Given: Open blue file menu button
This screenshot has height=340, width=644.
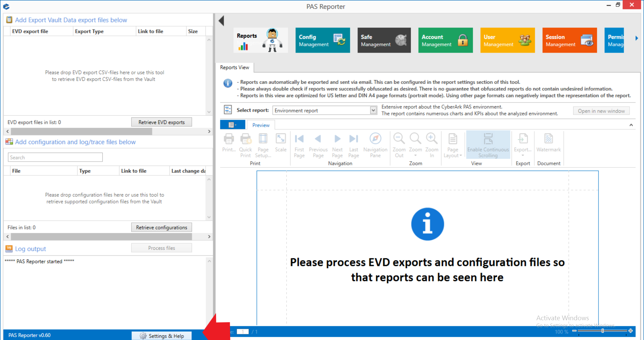Looking at the screenshot, I should 232,125.
